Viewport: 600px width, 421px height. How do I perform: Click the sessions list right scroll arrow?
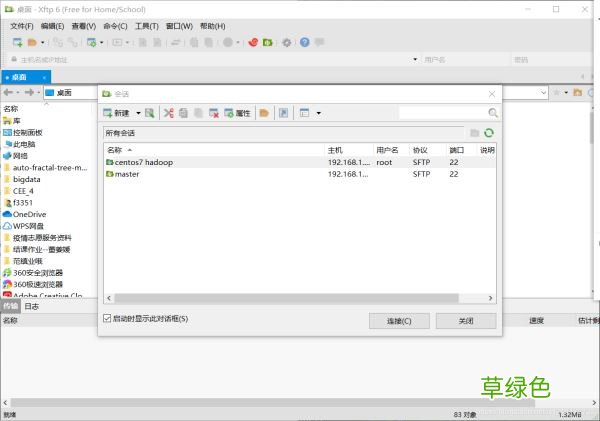point(491,298)
